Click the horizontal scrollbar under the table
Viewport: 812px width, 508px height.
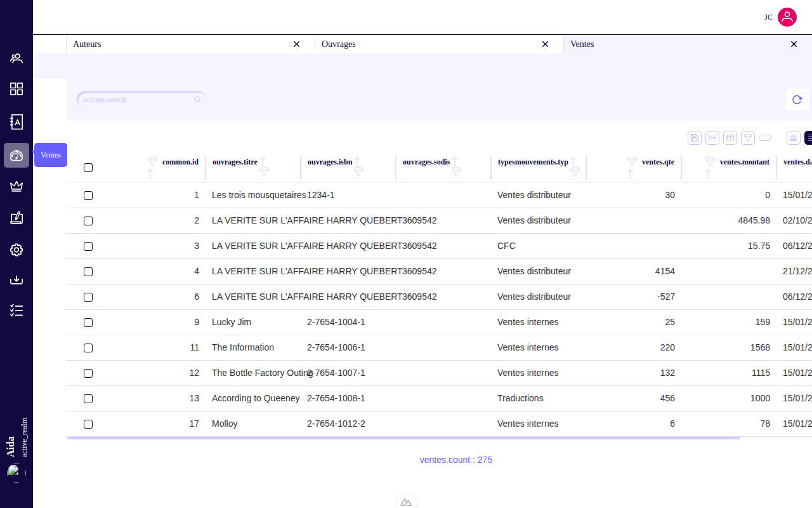click(403, 438)
